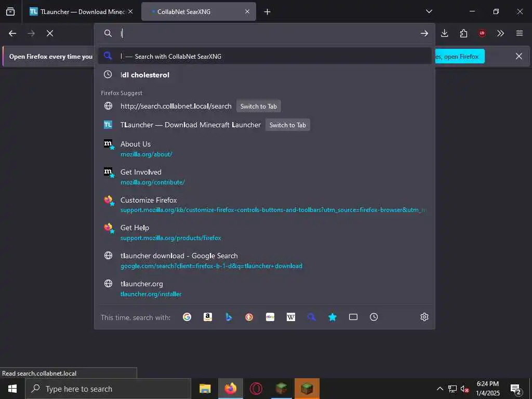Switch to TLauncher browser tab
The image size is (532, 399).
[81, 12]
